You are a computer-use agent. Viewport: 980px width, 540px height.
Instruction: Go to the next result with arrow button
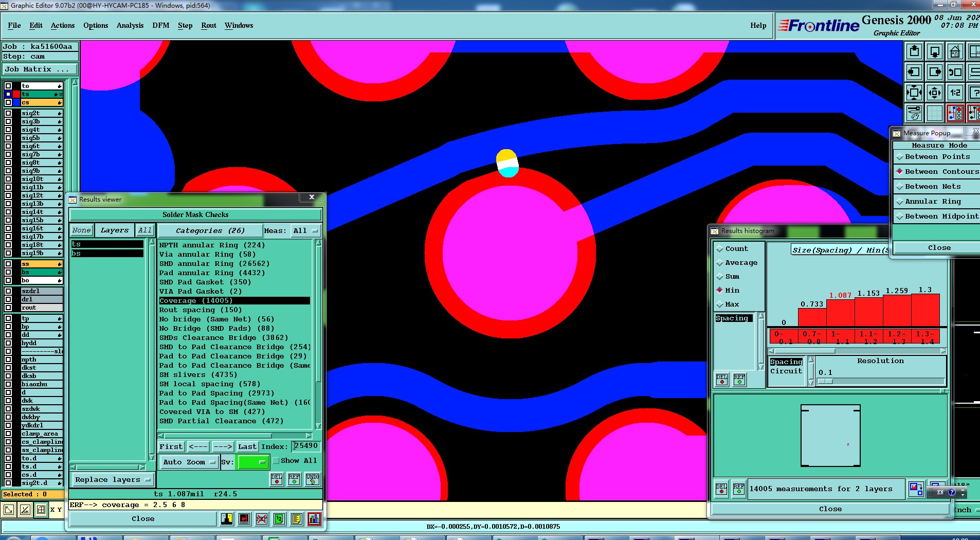[223, 447]
